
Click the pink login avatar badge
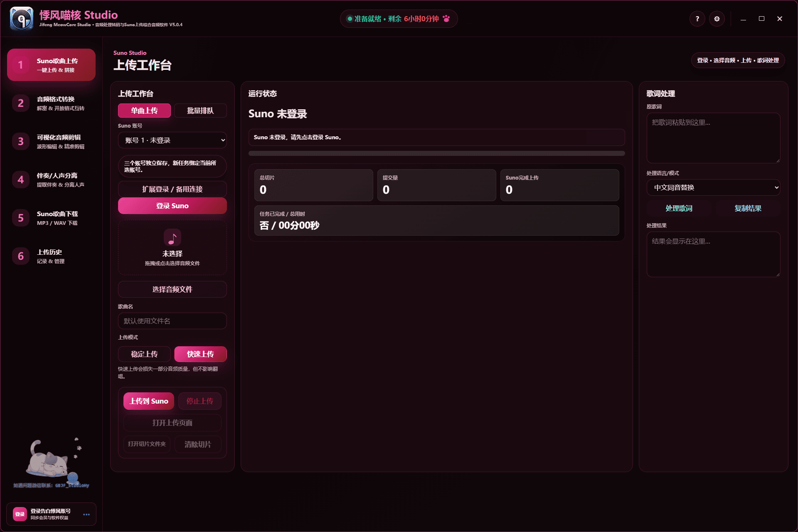click(20, 514)
